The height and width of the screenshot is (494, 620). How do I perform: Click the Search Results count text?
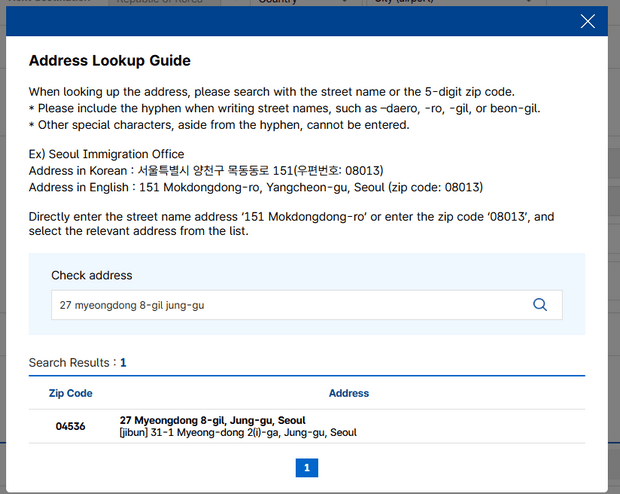coord(77,362)
